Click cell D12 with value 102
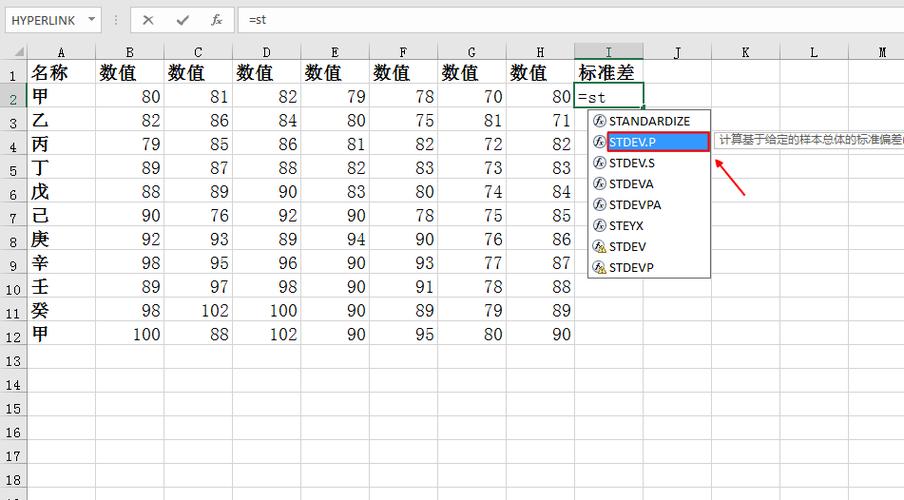The image size is (904, 500). [x=266, y=334]
